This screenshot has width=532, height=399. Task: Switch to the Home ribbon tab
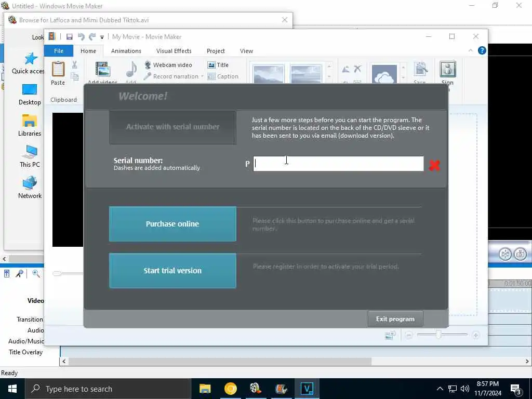coord(88,51)
